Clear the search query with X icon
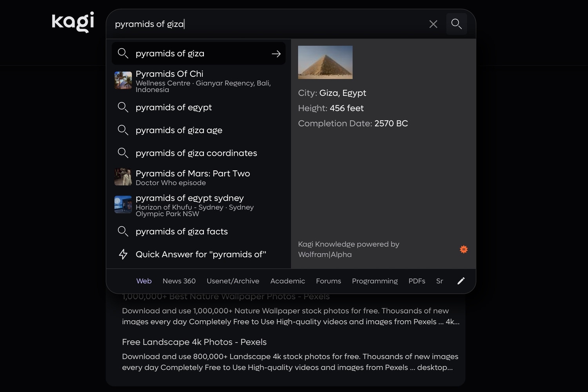 point(433,24)
